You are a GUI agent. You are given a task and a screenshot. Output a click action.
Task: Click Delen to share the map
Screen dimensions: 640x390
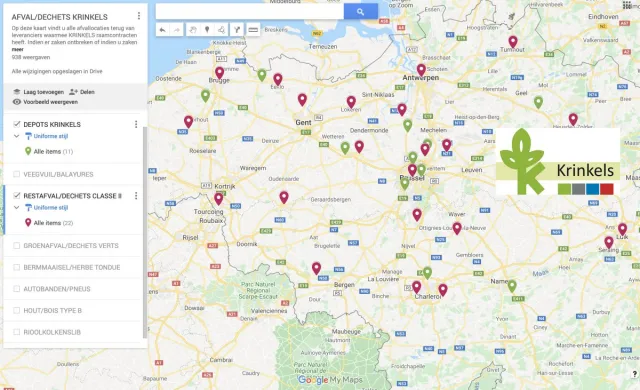[82, 92]
